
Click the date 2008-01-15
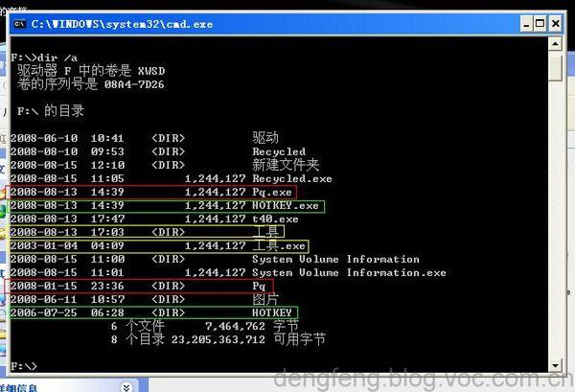click(44, 286)
